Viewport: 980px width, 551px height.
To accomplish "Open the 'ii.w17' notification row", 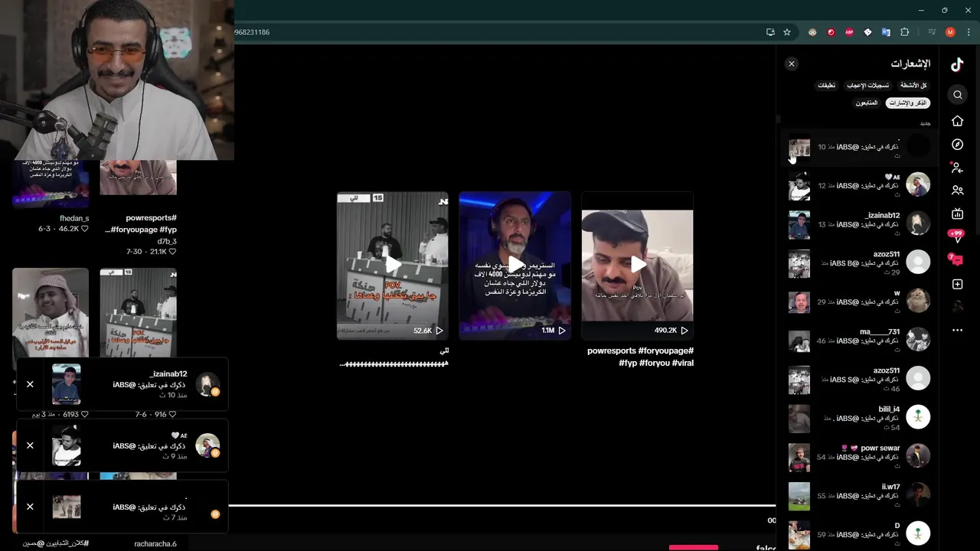I will (859, 495).
